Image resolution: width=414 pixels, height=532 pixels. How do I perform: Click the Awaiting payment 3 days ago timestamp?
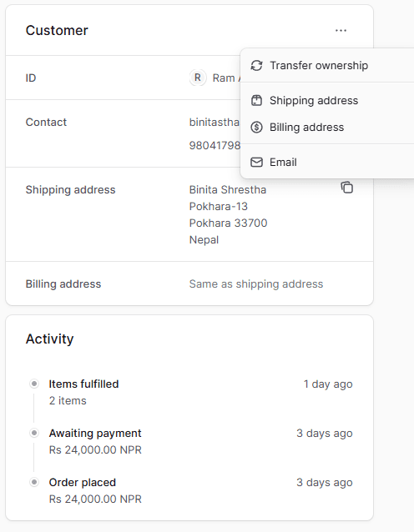(x=325, y=434)
